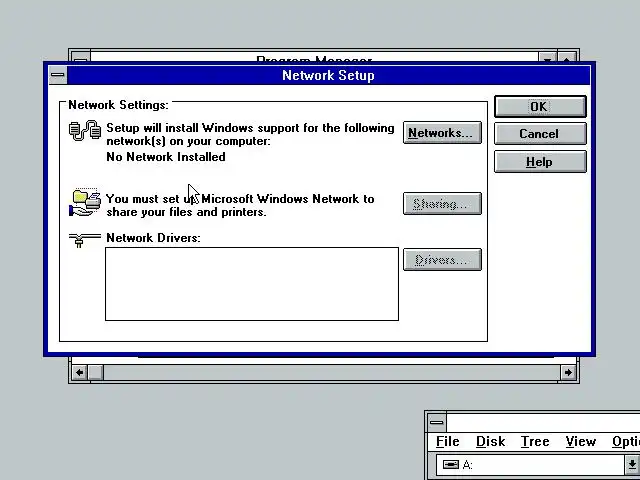Click Program Manager's minimize arrow button
The width and height of the screenshot is (640, 480).
coord(547,58)
